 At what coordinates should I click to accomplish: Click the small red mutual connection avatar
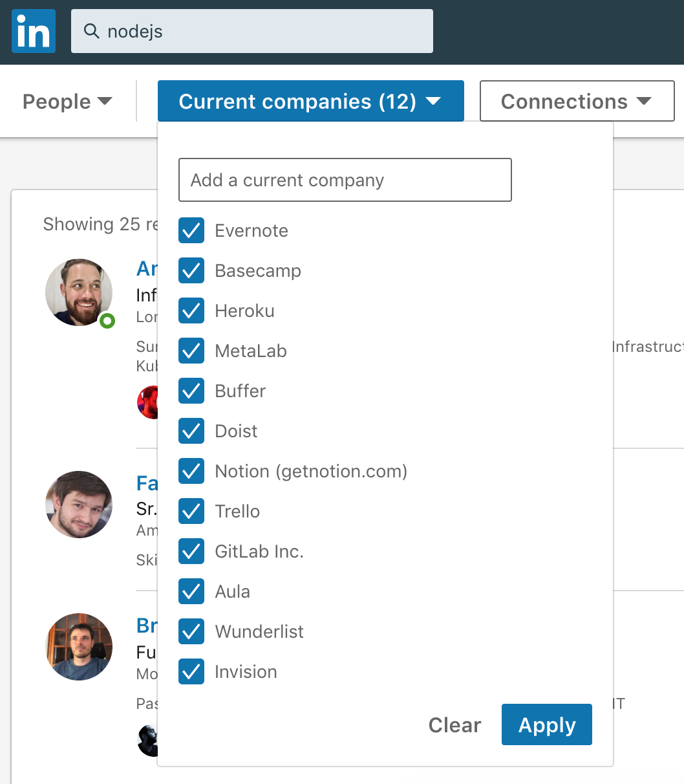(x=148, y=402)
